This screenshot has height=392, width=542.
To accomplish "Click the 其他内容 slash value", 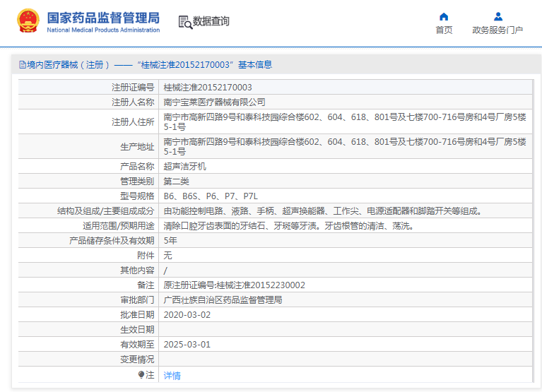I will point(165,271).
